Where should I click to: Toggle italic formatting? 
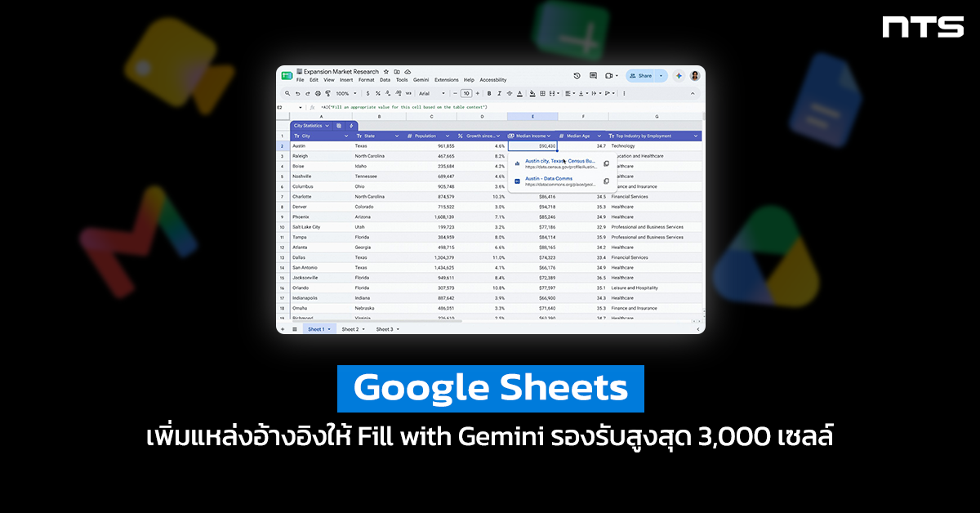coord(499,93)
